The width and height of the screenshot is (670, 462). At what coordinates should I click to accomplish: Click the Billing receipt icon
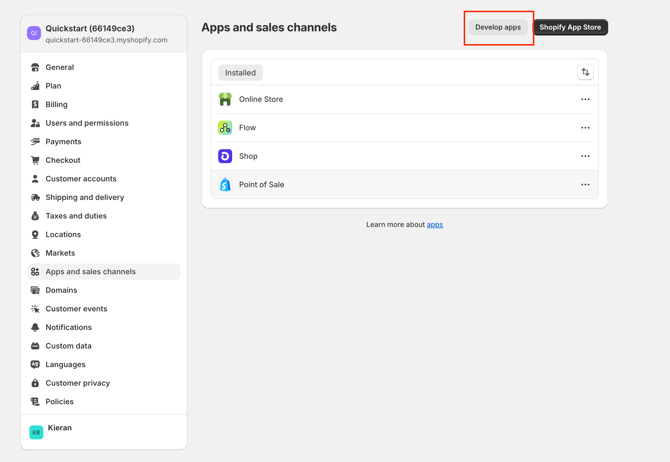[35, 105]
